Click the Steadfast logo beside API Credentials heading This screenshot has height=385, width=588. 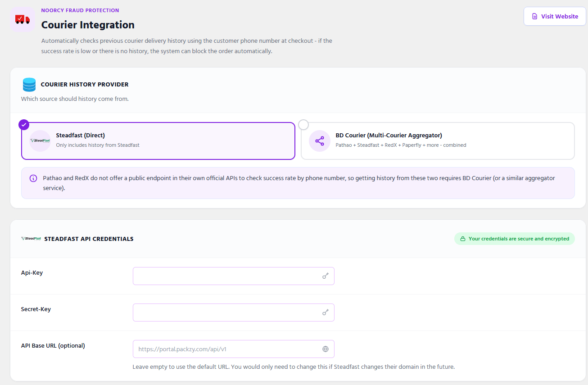click(x=31, y=239)
